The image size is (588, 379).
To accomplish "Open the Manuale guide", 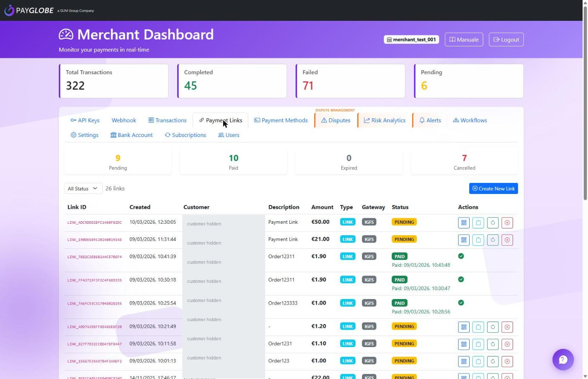I will pos(464,40).
